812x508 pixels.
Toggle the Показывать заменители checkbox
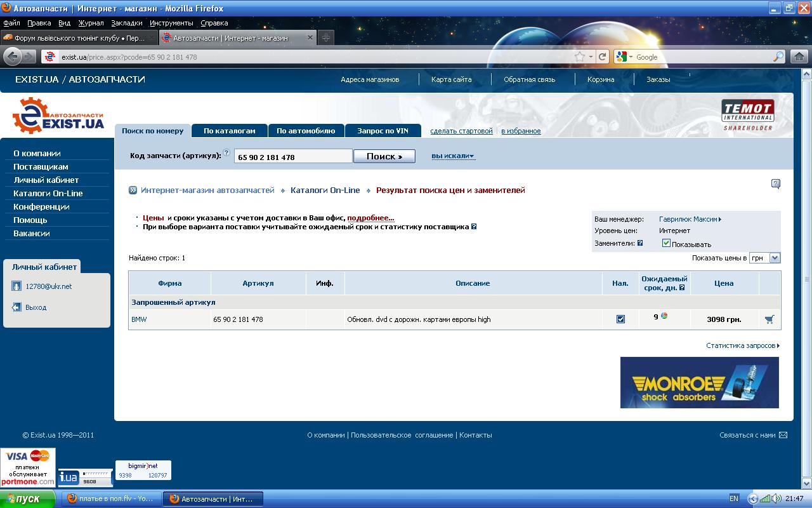click(x=666, y=243)
